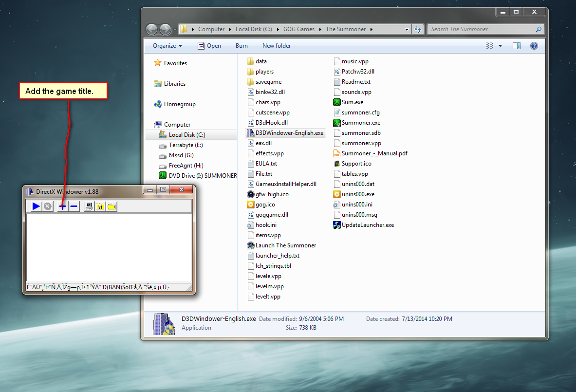Click the plain yellow folder icon in Windower
The width and height of the screenshot is (576, 392).
coord(111,206)
